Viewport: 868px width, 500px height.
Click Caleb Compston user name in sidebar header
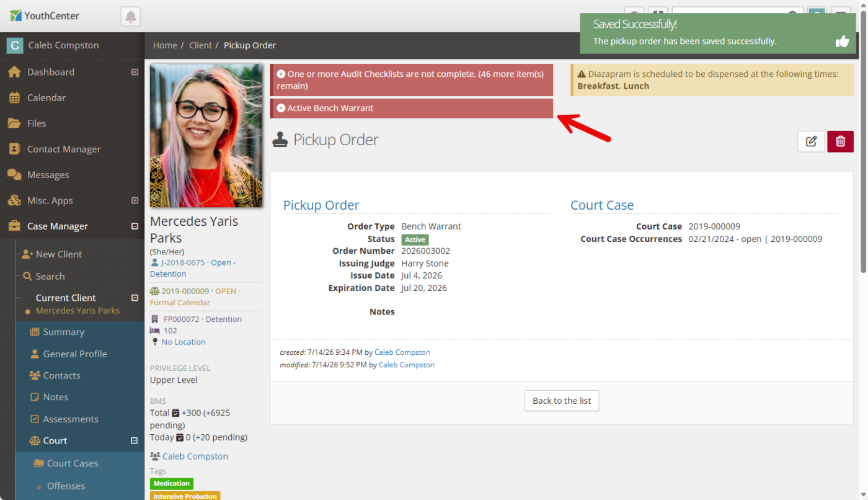(63, 45)
